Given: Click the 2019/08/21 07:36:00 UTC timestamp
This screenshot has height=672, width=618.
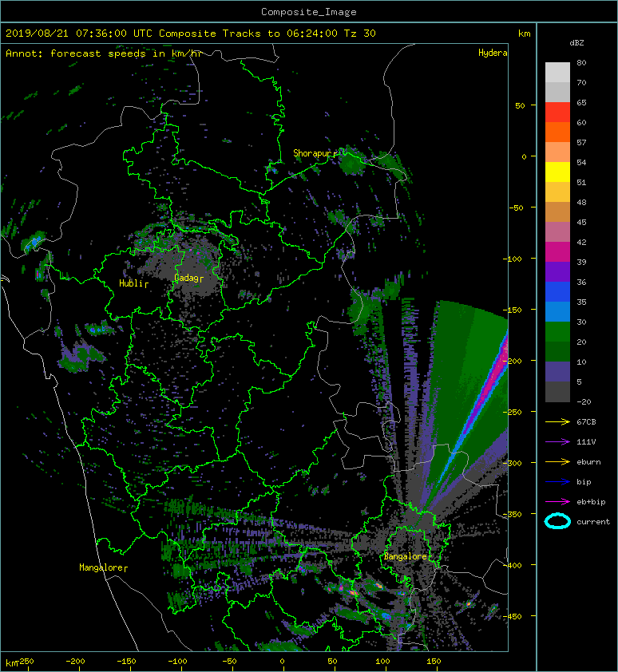Looking at the screenshot, I should (79, 33).
